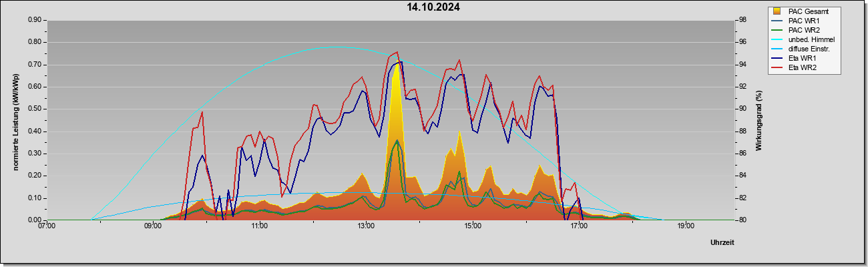Click the 96 efficiency axis value
The height and width of the screenshot is (267, 868).
pos(743,42)
